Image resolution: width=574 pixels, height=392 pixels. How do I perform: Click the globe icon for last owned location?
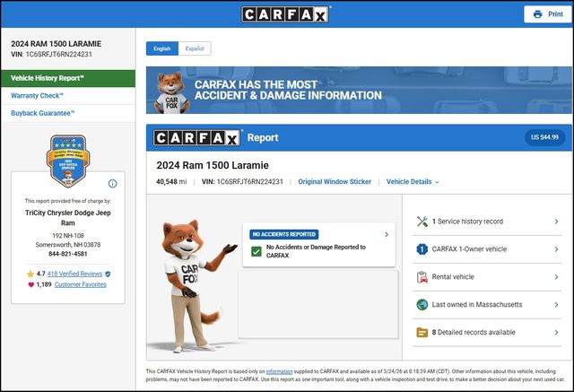422,305
